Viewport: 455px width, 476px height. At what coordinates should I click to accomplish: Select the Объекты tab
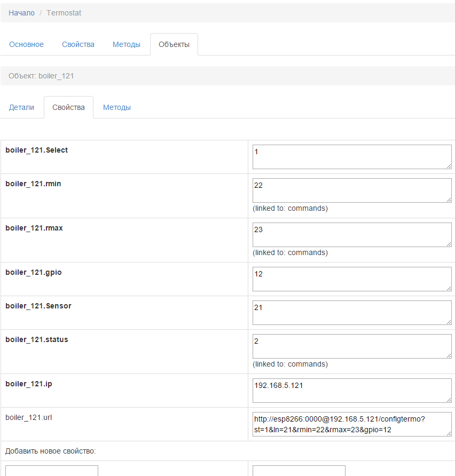point(174,44)
